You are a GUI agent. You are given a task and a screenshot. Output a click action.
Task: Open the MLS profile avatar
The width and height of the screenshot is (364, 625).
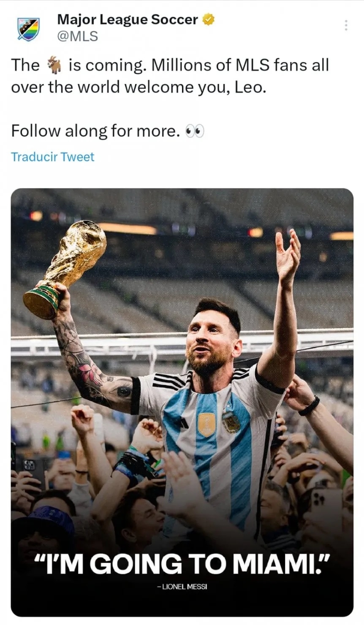[x=28, y=29]
